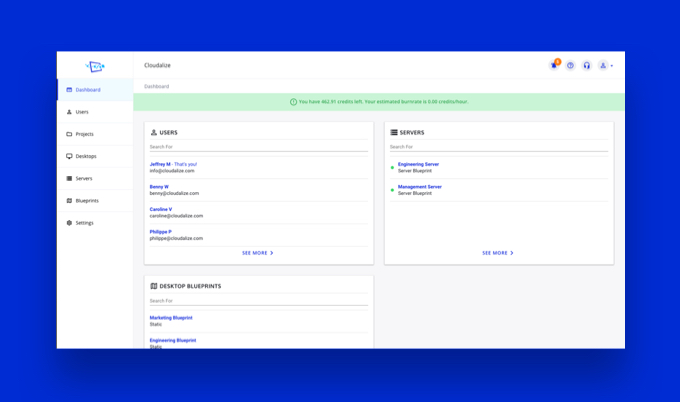Focus the Desktop Blueprints search field
This screenshot has width=680, height=402.
click(259, 301)
